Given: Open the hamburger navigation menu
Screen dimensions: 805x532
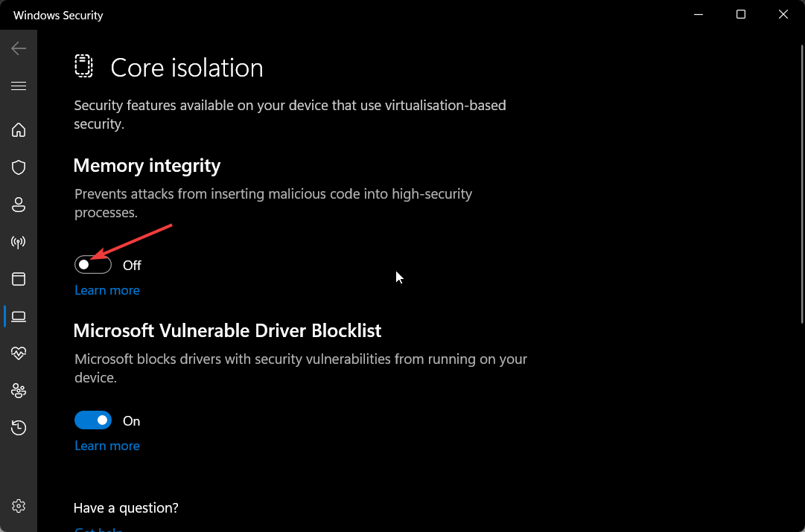Looking at the screenshot, I should [x=19, y=86].
